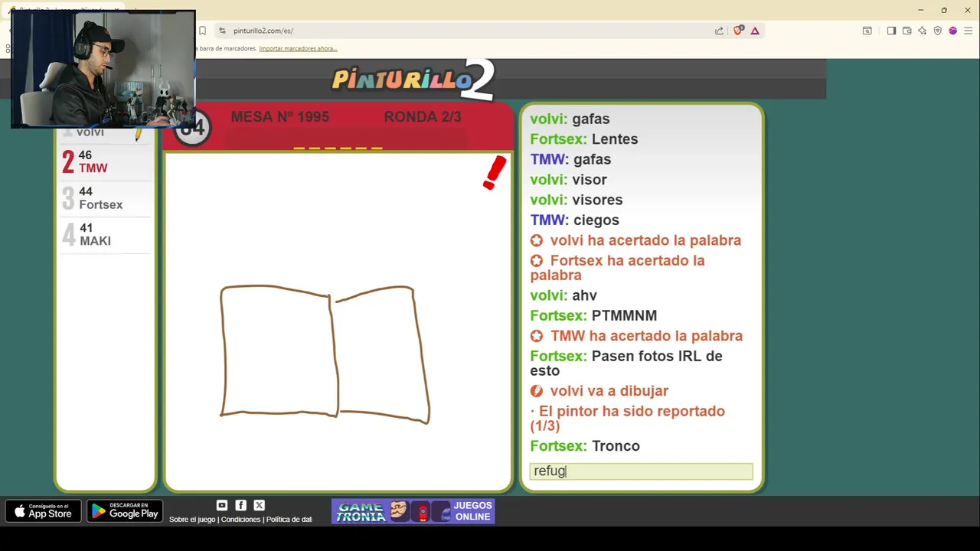
Task: Open the purple profile avatar icon
Action: 952,31
